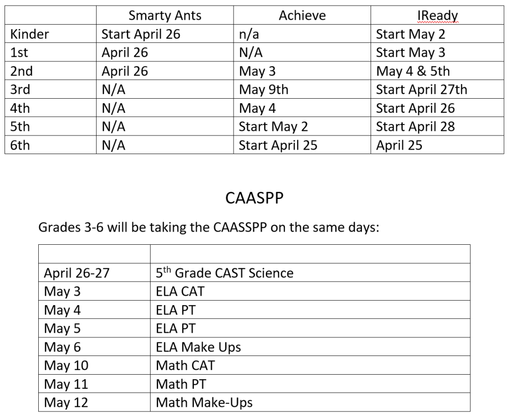The width and height of the screenshot is (515, 420).
Task: Click the underlined "IReady" column header
Action: coord(437,16)
